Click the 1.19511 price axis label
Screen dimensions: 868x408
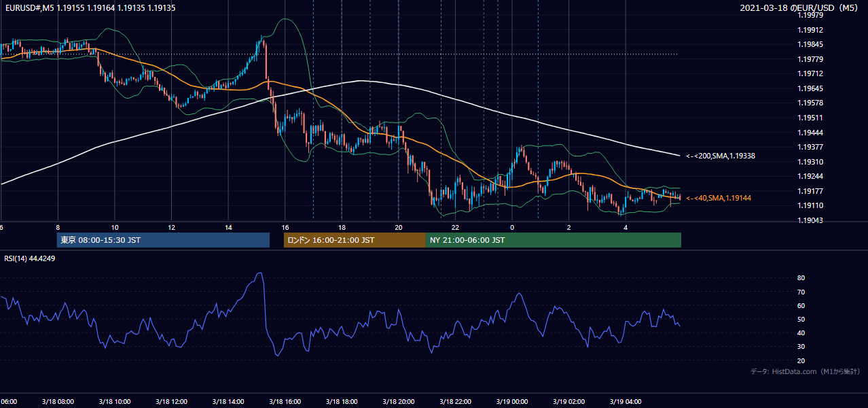click(810, 118)
